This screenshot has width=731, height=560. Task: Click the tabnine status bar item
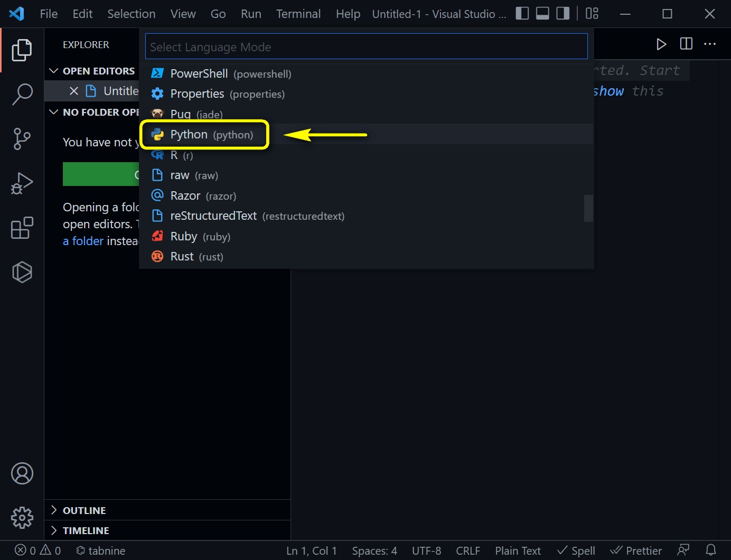101,550
